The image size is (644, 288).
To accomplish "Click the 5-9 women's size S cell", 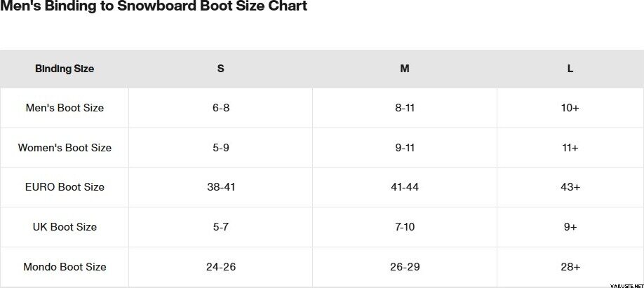I will (x=221, y=148).
